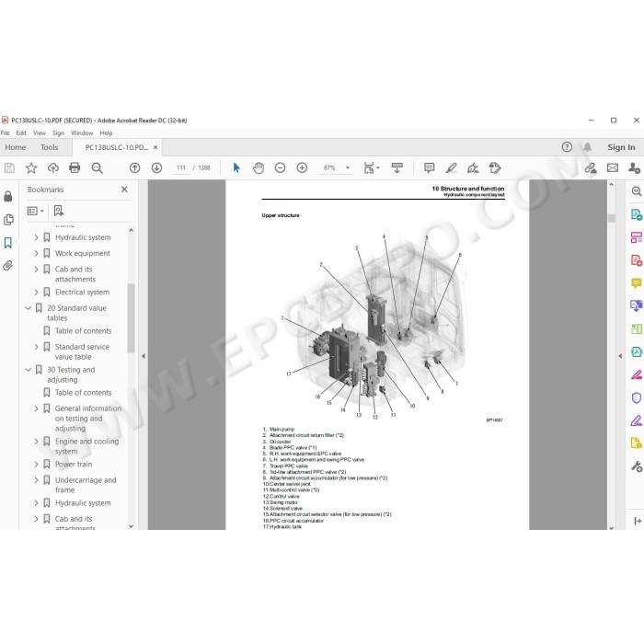This screenshot has height=644, width=644.
Task: Expand Work equipment bookmark
Action: 37,253
